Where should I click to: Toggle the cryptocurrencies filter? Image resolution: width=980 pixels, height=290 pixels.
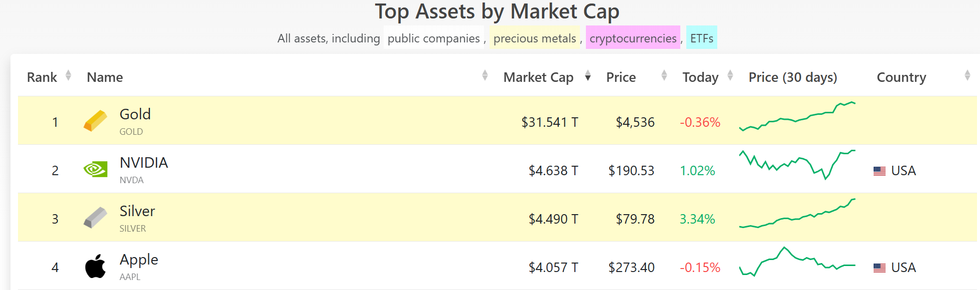632,38
